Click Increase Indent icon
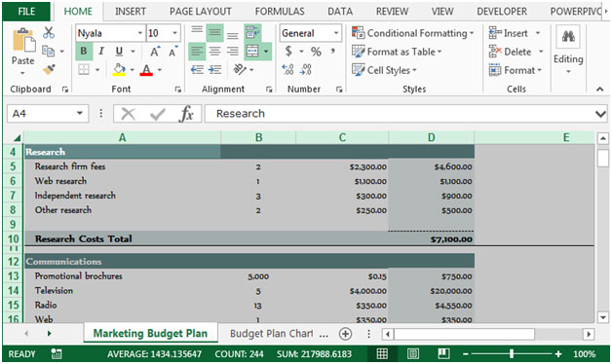The width and height of the screenshot is (612, 364). pos(214,70)
